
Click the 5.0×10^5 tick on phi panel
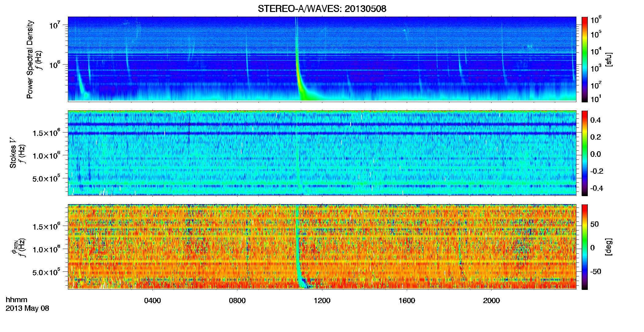(x=47, y=272)
